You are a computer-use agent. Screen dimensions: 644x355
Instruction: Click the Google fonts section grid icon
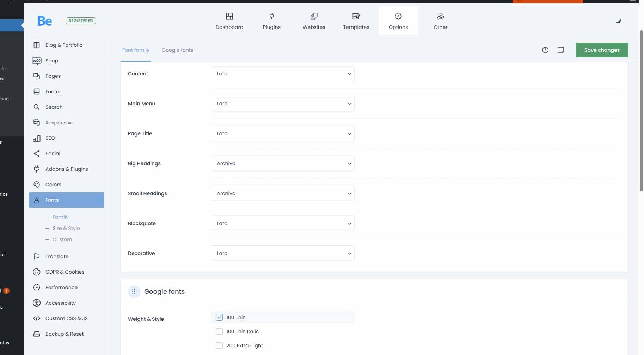tap(134, 292)
